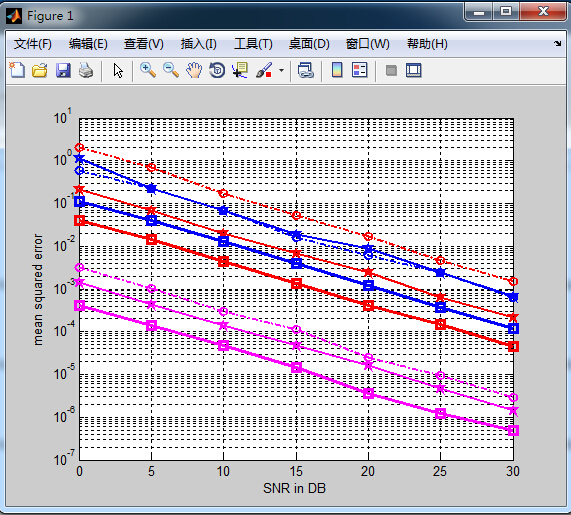This screenshot has width=571, height=515.
Task: Click the Link Plot icon
Action: [x=306, y=70]
